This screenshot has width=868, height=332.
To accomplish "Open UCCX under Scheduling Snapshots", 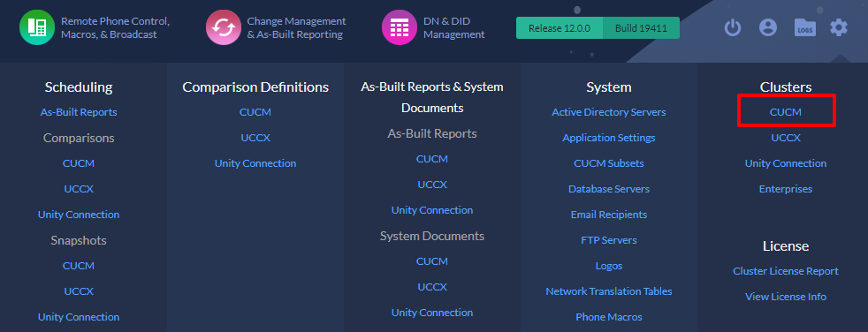I will pos(79,291).
